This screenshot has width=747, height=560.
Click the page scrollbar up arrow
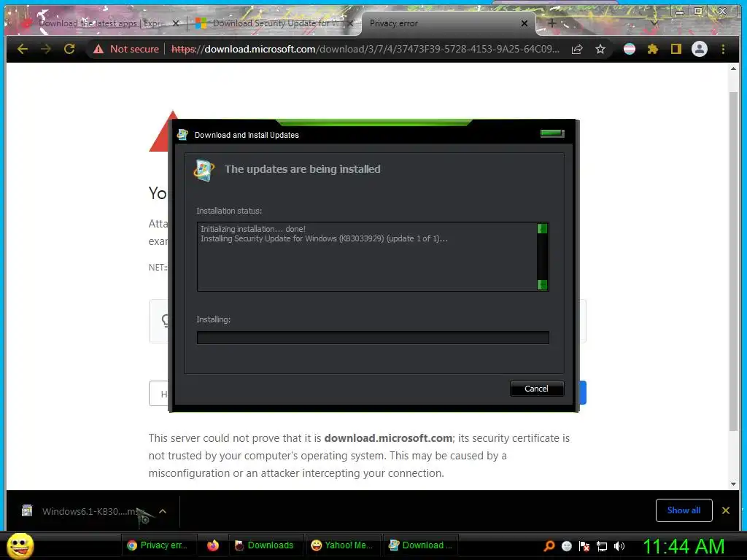pos(733,69)
